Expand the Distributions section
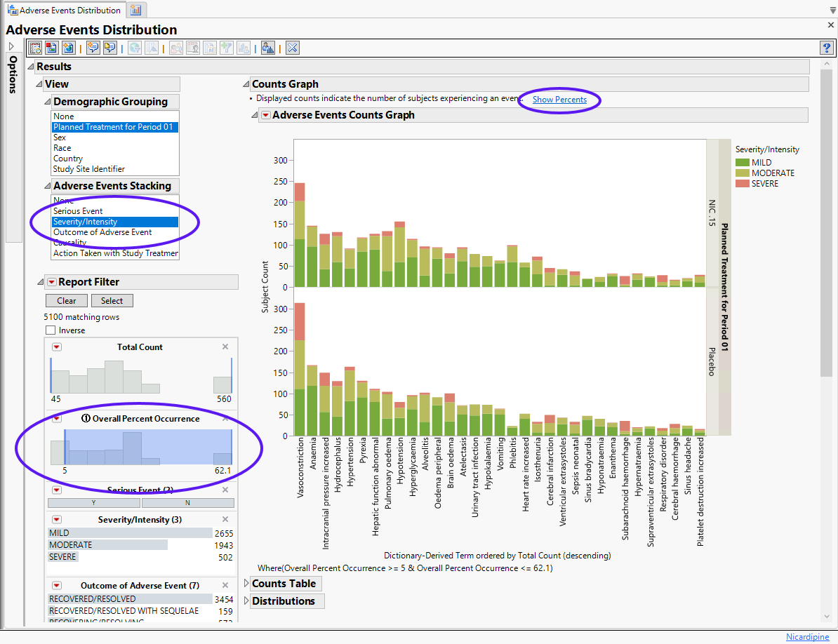This screenshot has height=644, width=838. pyautogui.click(x=246, y=601)
